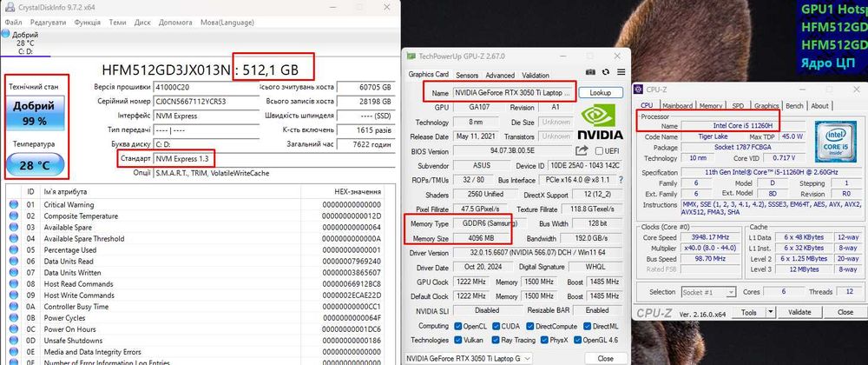Switch to the SPD tab in CPU-Z

(738, 106)
